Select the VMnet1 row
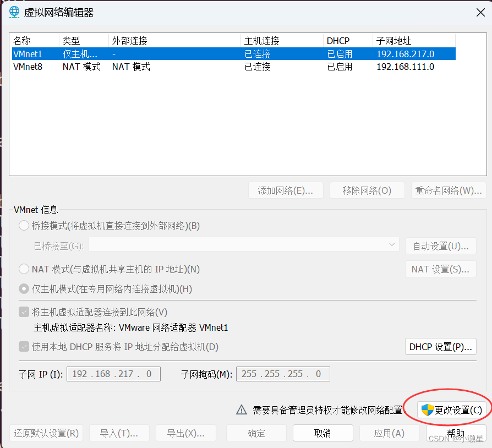 (x=234, y=54)
